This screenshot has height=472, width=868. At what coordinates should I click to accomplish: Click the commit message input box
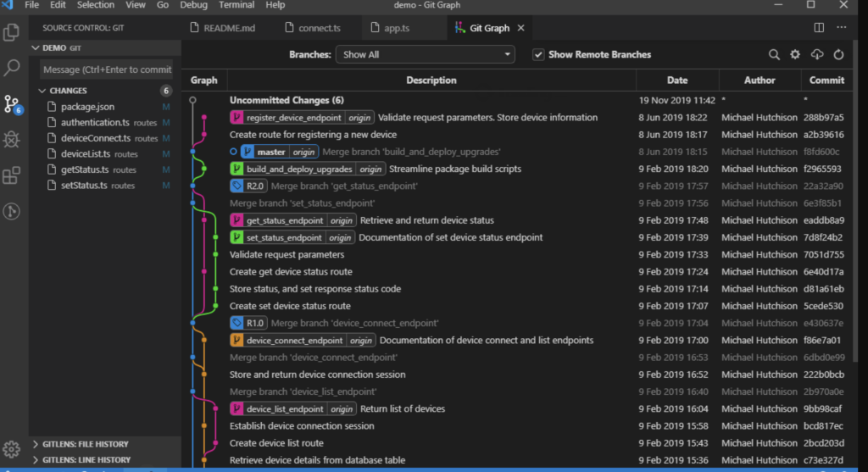pyautogui.click(x=106, y=69)
